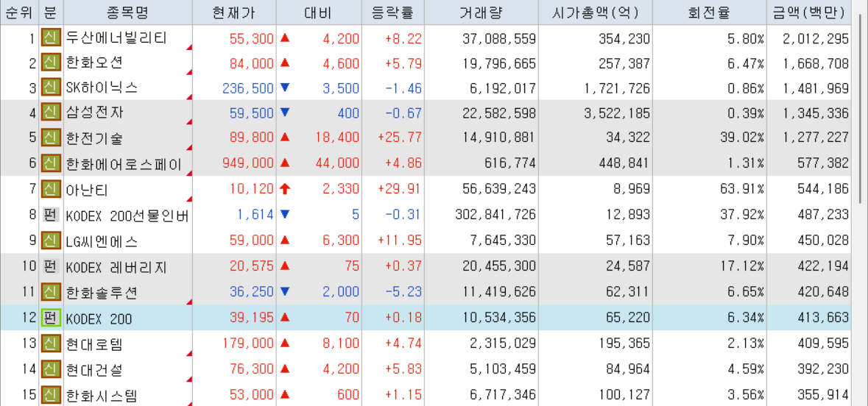Click the 신 icon beside 삼성전자

[51, 113]
